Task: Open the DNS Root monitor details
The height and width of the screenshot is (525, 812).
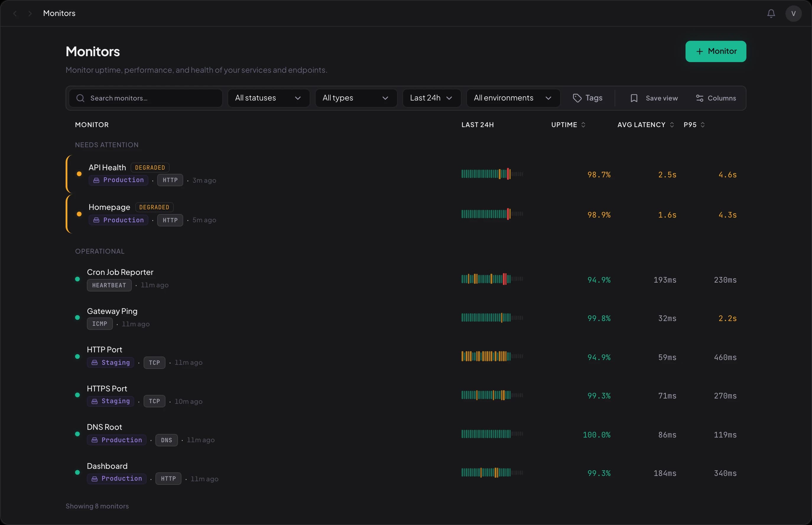Action: point(104,427)
